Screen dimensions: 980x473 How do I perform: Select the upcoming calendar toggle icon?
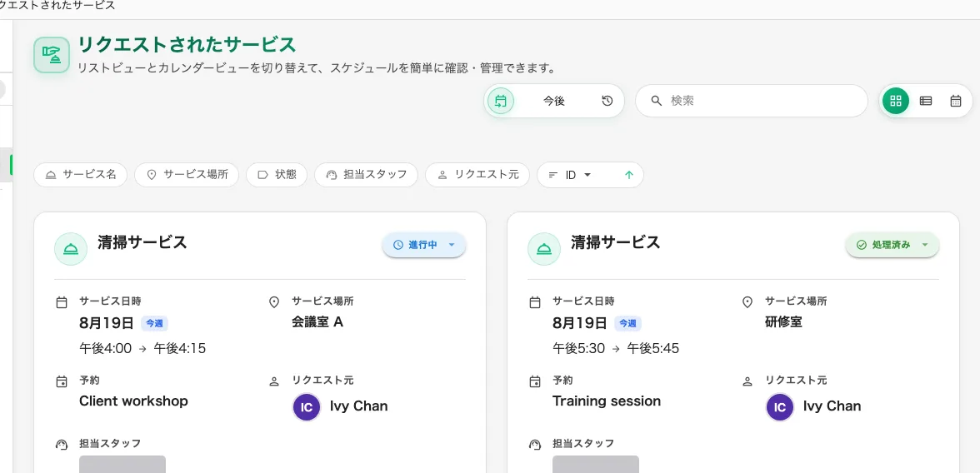[501, 101]
